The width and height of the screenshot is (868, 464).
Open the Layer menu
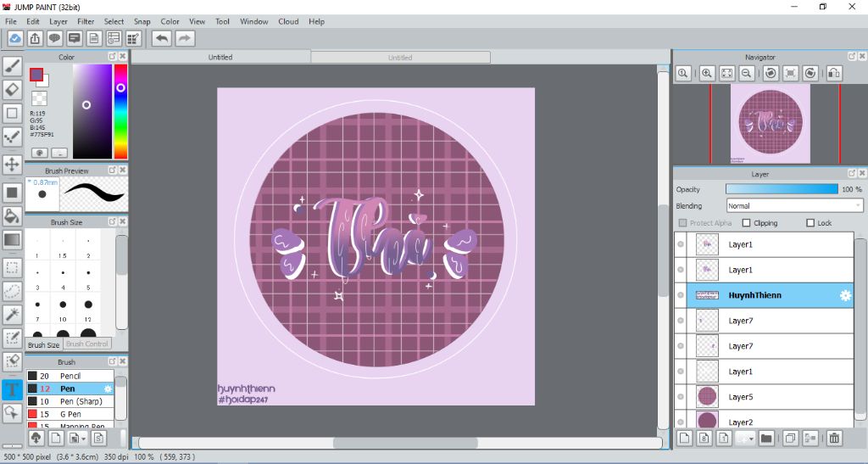pos(58,21)
